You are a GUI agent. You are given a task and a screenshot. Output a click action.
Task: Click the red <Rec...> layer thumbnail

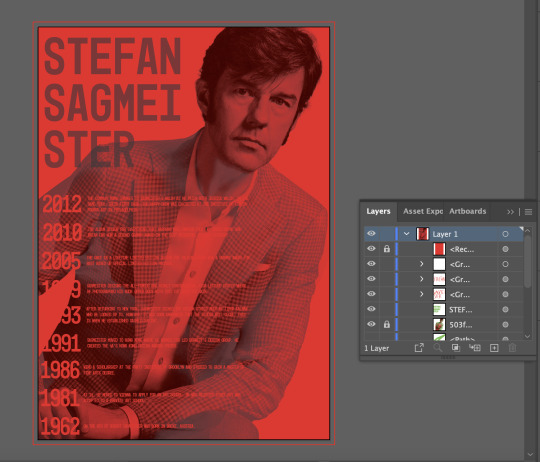click(x=439, y=249)
